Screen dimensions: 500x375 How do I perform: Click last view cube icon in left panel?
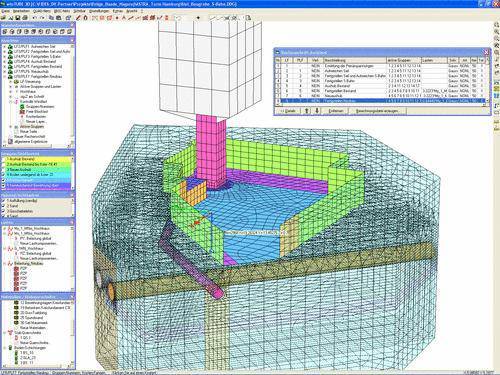tap(69, 32)
